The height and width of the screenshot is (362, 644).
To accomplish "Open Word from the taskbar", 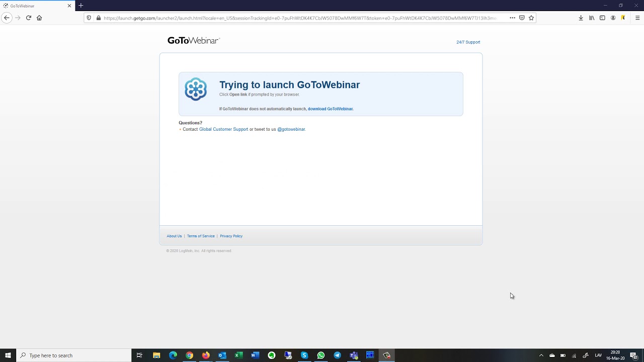I will pos(255,355).
